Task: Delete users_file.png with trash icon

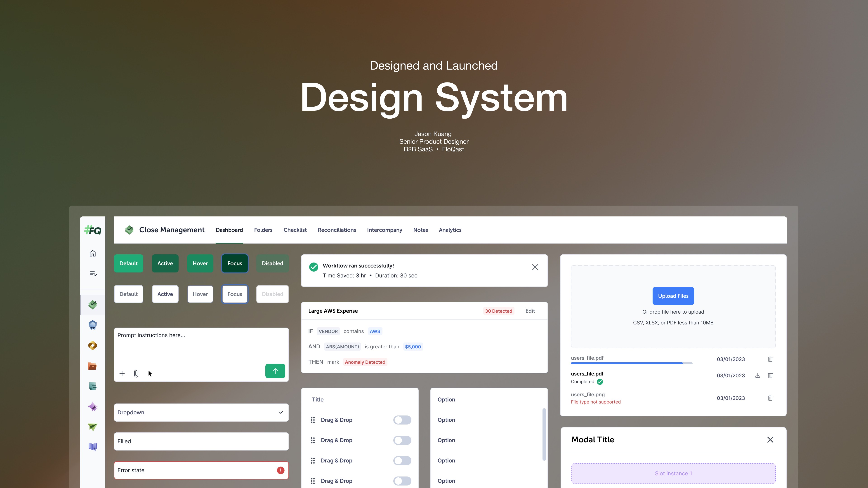Action: click(770, 398)
